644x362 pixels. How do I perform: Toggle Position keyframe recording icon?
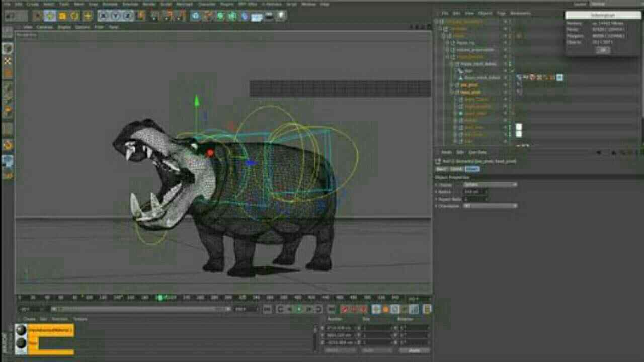pyautogui.click(x=376, y=309)
